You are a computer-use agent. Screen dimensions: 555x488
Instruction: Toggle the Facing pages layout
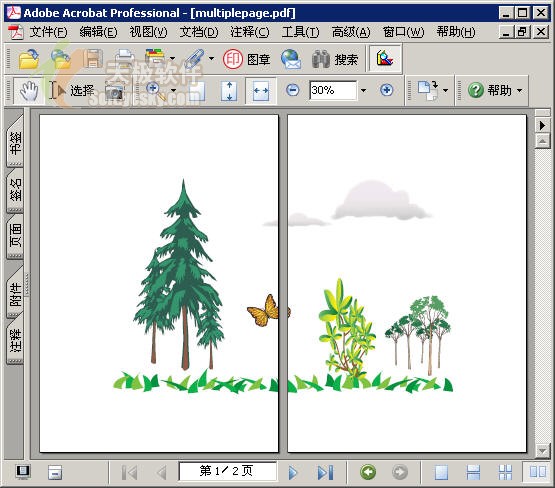click(538, 472)
